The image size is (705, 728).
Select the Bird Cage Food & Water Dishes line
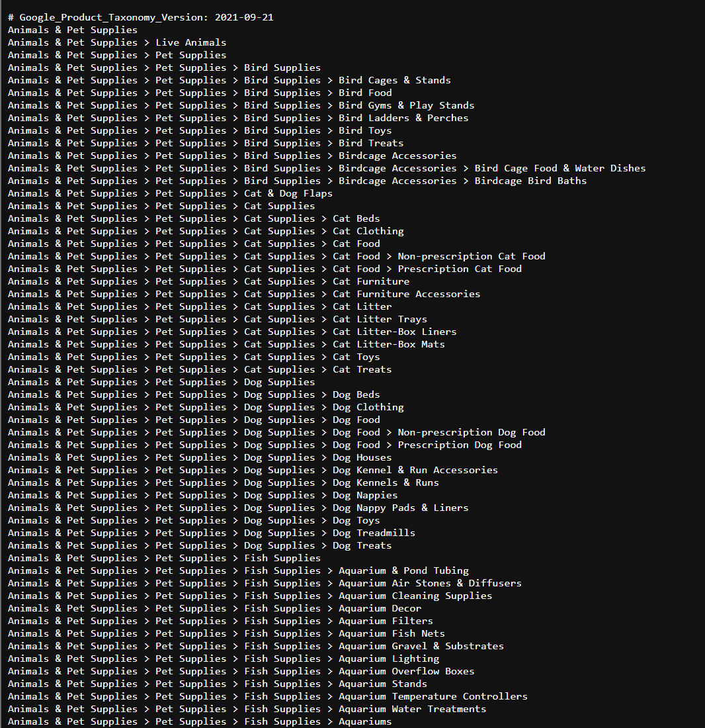(x=327, y=168)
